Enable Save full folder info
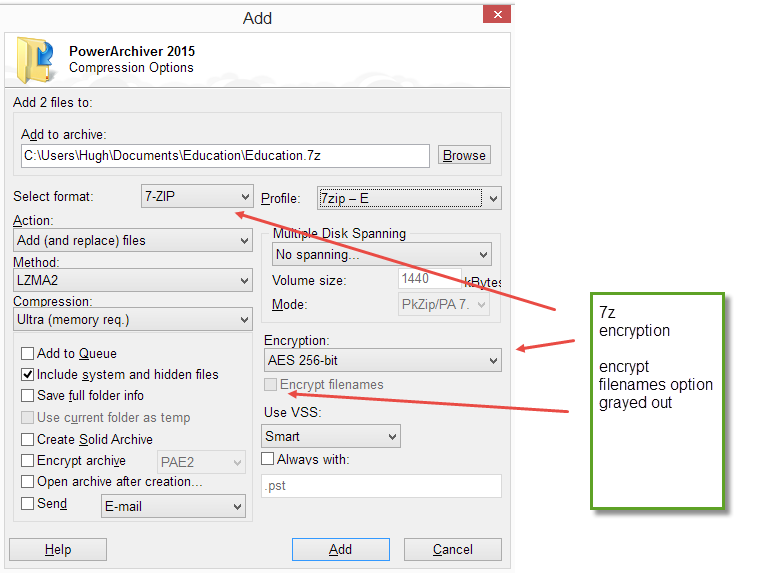 [x=28, y=395]
